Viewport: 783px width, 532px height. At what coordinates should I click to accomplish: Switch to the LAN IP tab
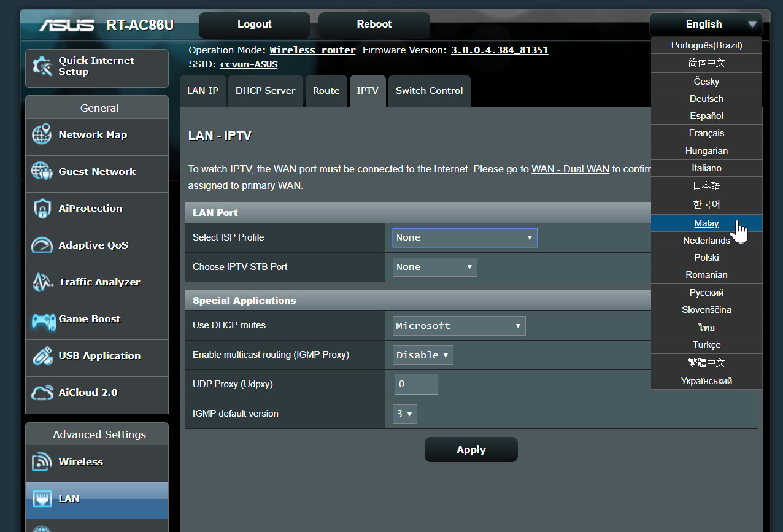(x=202, y=91)
